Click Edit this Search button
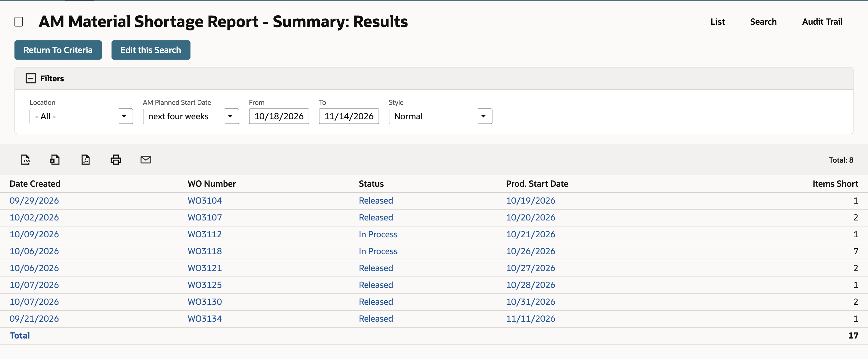The image size is (868, 359). pyautogui.click(x=151, y=50)
